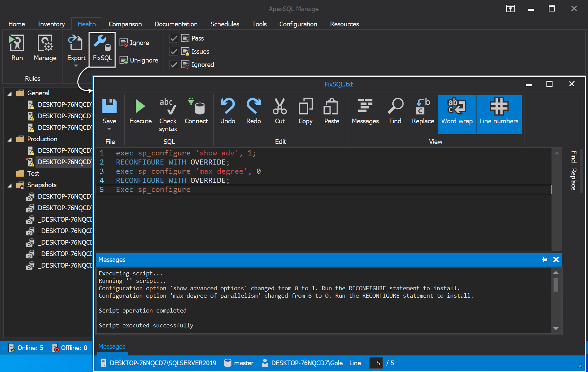The image size is (588, 372).
Task: Copy selected SQL text
Action: pos(305,111)
